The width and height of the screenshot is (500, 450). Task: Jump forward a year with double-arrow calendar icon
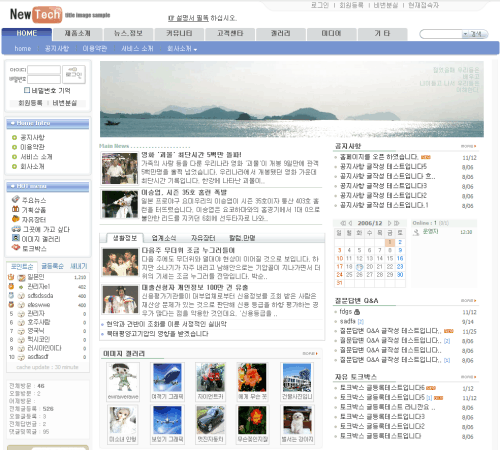pyautogui.click(x=396, y=223)
